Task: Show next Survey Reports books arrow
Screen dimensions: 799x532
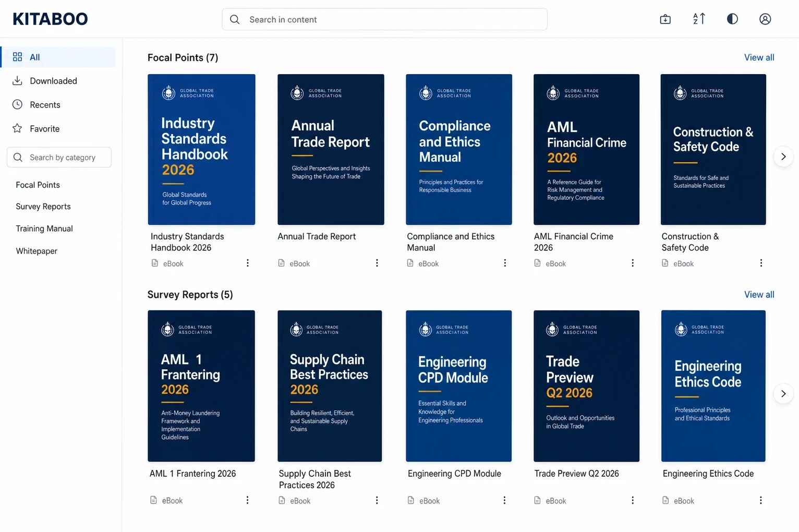Action: click(x=783, y=394)
